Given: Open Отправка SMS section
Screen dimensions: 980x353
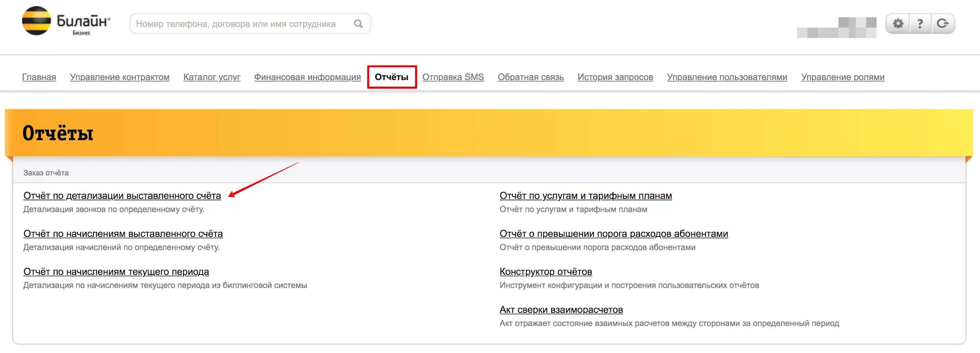Looking at the screenshot, I should click(x=453, y=77).
